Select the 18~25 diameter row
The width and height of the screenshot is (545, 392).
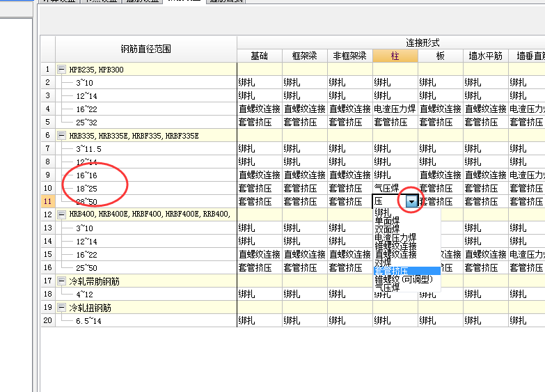86,189
